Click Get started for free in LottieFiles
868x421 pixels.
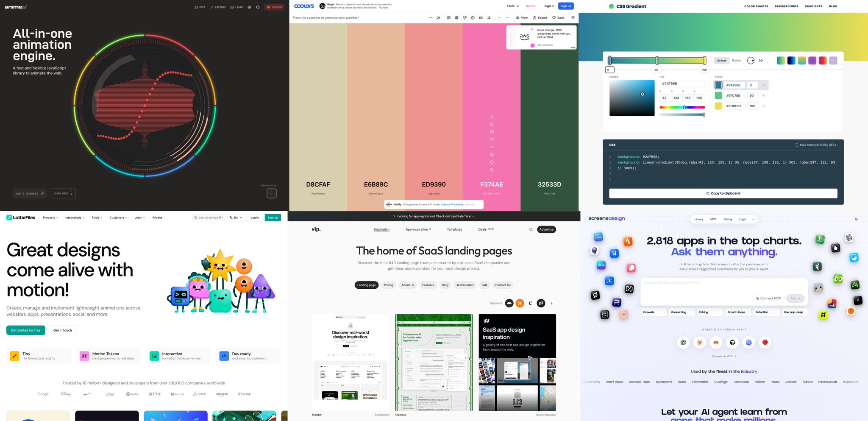pos(26,330)
